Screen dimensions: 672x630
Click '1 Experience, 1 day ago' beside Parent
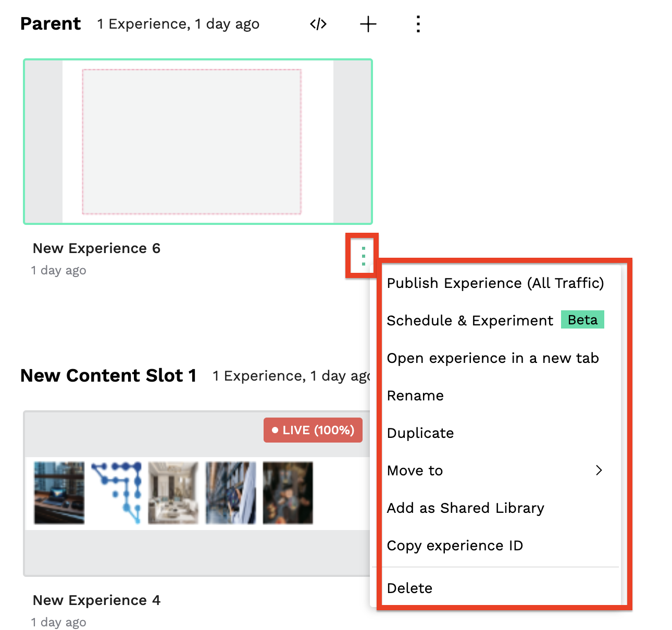tap(178, 24)
